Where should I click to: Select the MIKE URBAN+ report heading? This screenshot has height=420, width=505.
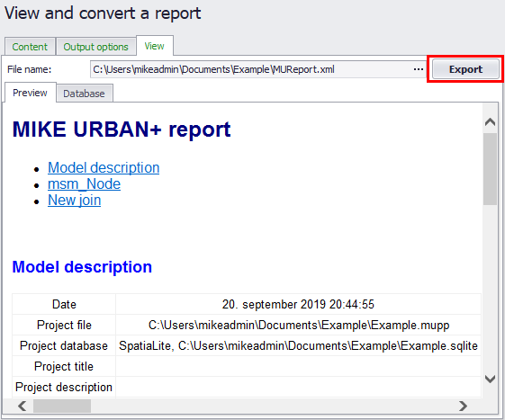point(122,130)
